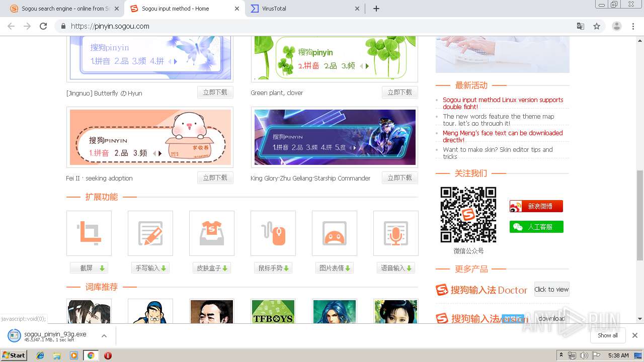Click the 鼠标手势 download button
644x362 pixels.
(273, 268)
